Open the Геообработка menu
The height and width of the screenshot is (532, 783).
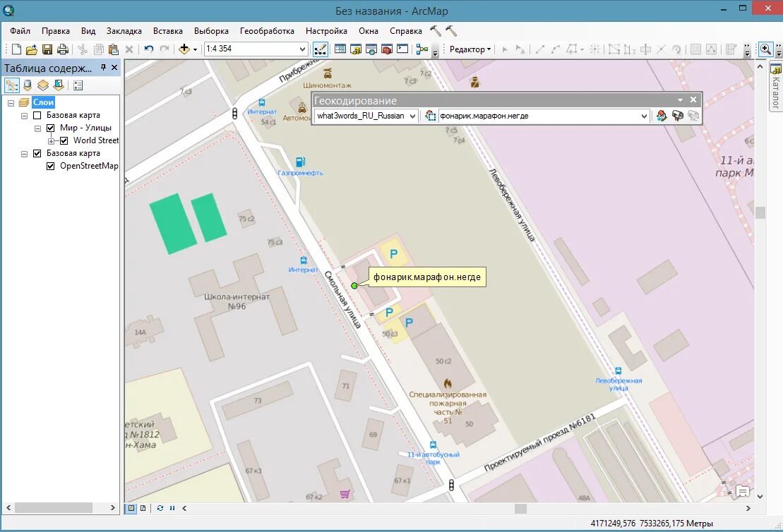click(267, 31)
